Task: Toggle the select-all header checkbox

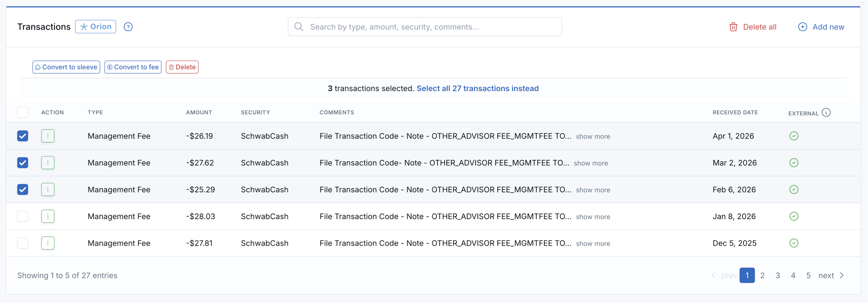Action: click(x=23, y=113)
